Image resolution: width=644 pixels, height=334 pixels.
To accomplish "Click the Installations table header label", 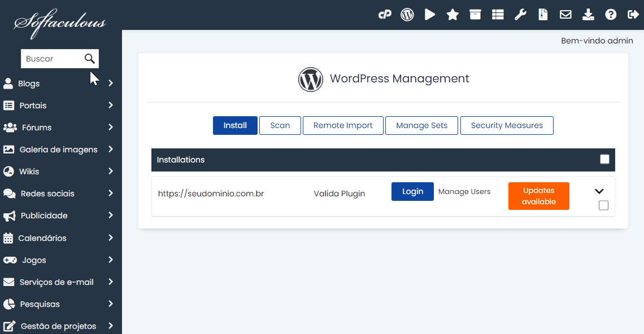I will pos(181,160).
